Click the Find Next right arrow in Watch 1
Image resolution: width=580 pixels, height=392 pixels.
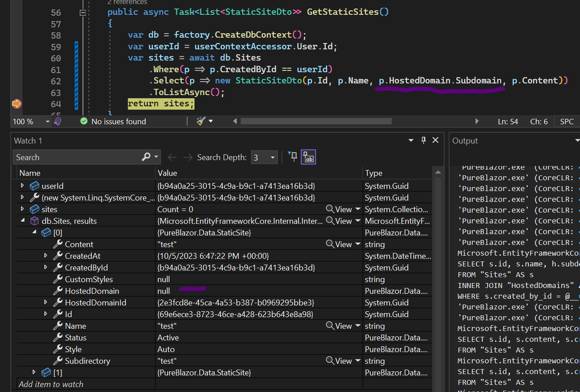(x=188, y=158)
